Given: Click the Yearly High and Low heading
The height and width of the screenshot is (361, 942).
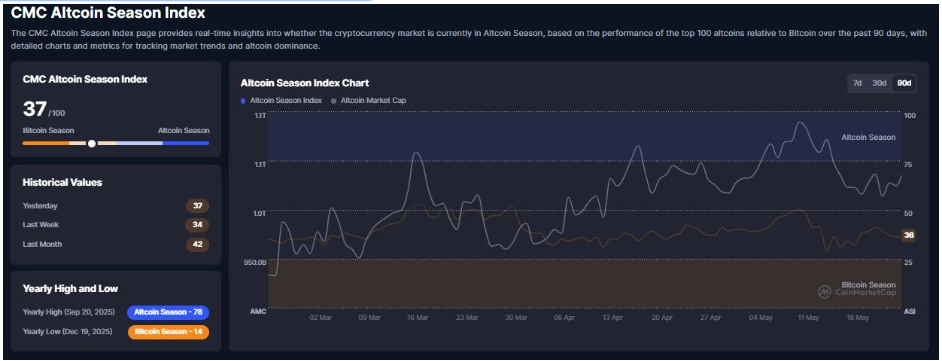Looking at the screenshot, I should tap(70, 288).
